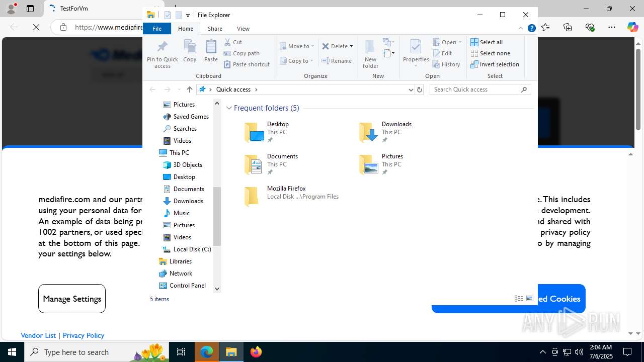The width and height of the screenshot is (644, 362).
Task: Click Copy path in ribbon
Action: tap(242, 53)
